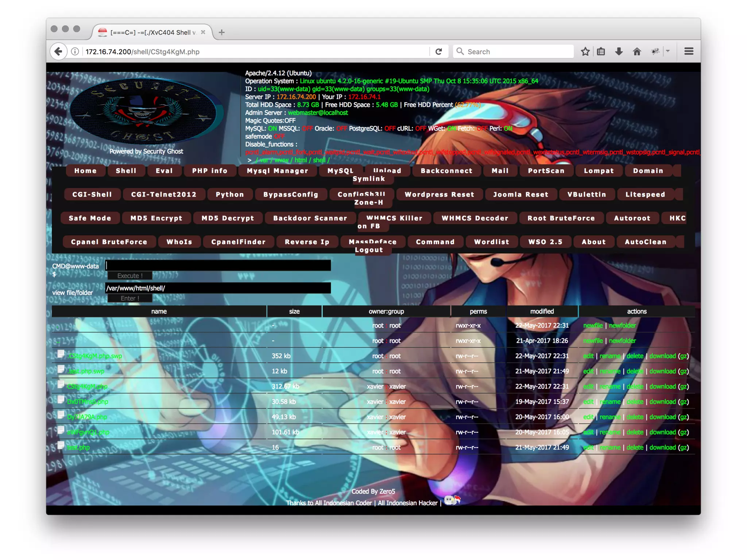
Task: Select the test.php file checkbox
Action: pyautogui.click(x=61, y=445)
